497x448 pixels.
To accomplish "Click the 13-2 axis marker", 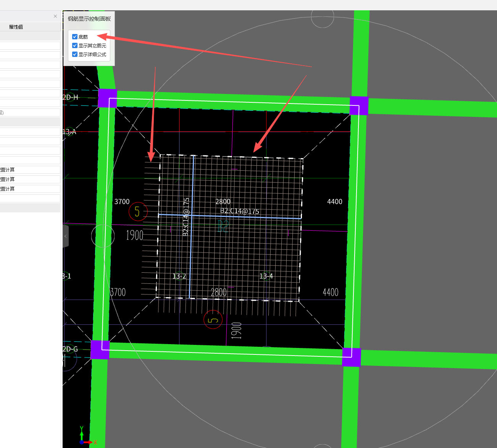I will pyautogui.click(x=179, y=276).
